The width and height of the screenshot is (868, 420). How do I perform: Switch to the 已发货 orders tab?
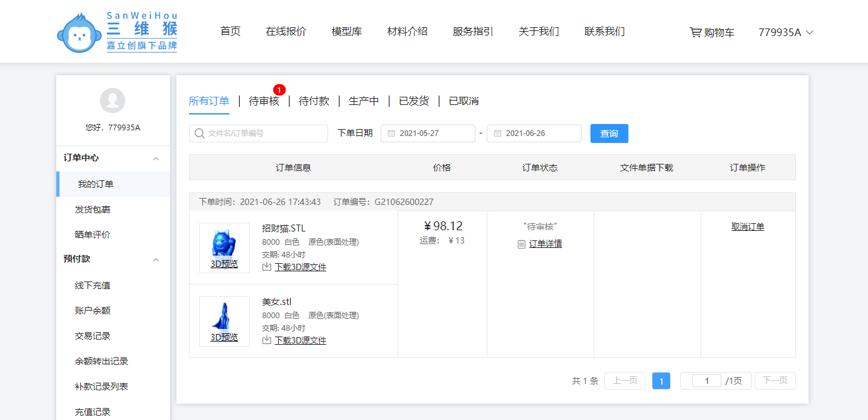click(x=413, y=101)
